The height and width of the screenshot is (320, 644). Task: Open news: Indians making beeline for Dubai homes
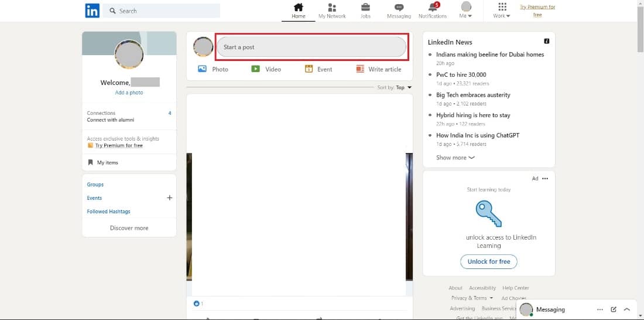[x=490, y=55]
